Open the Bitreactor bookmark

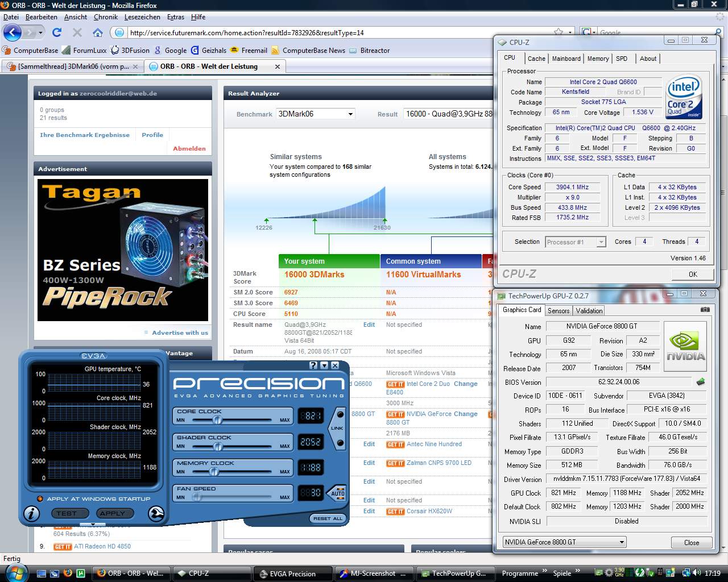click(370, 50)
